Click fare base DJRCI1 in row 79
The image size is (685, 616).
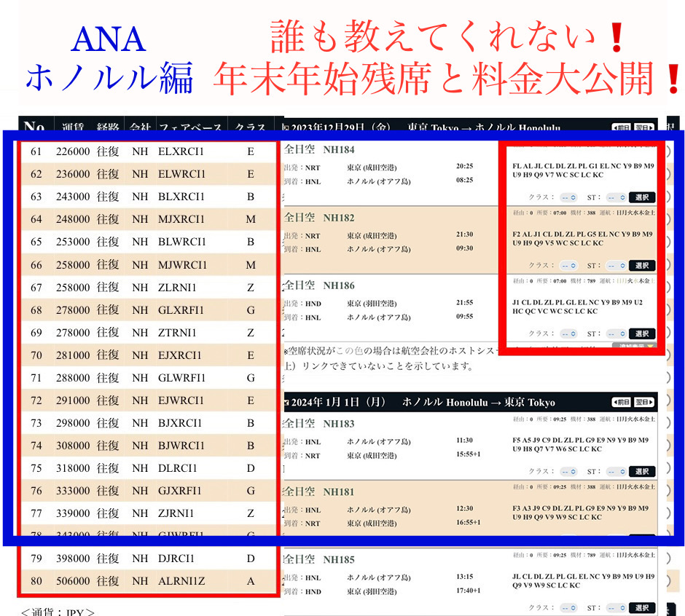click(x=176, y=558)
